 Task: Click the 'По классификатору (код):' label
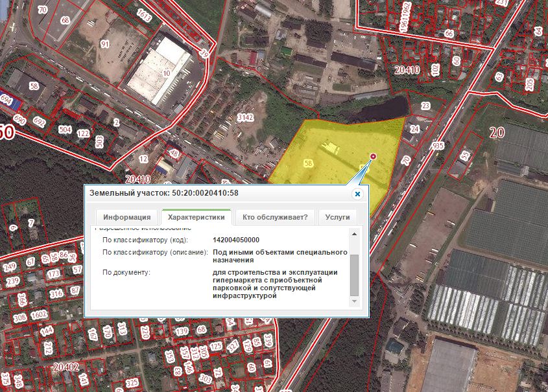click(x=145, y=240)
